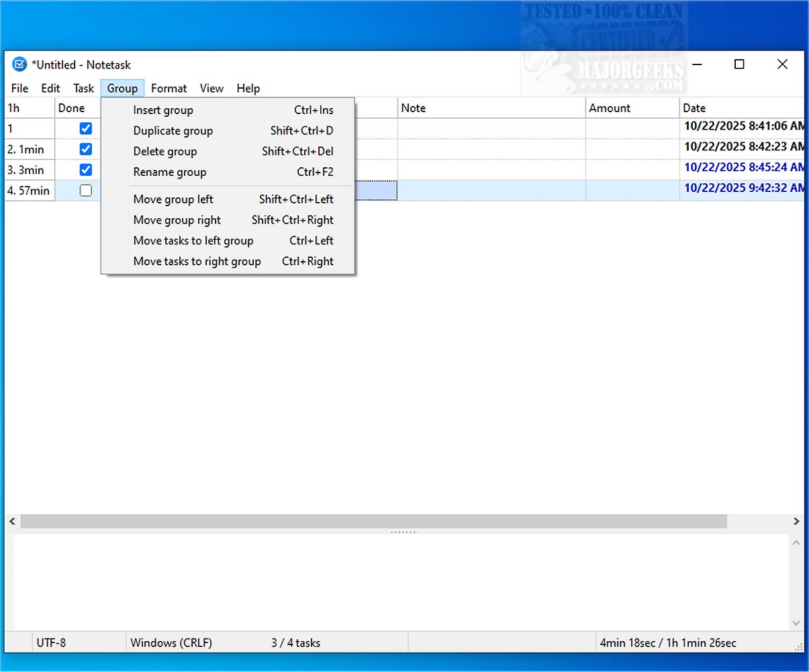
Task: Open the View menu
Action: pyautogui.click(x=211, y=88)
